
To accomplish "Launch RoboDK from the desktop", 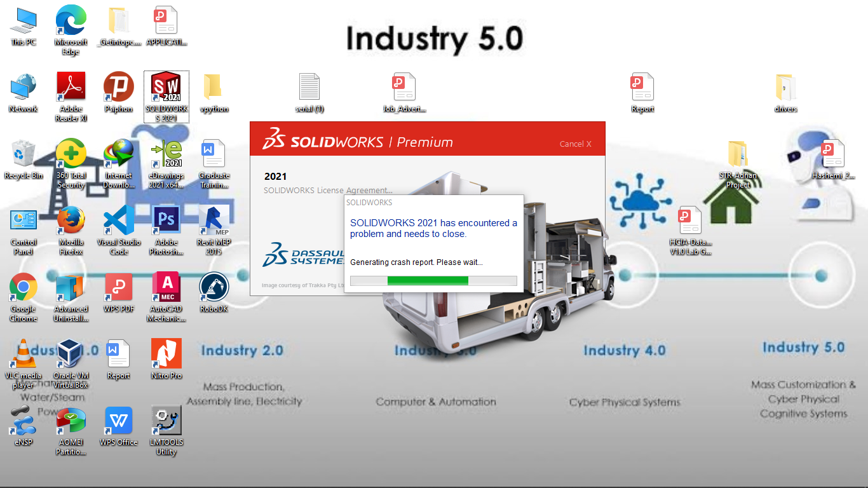I will coord(214,294).
